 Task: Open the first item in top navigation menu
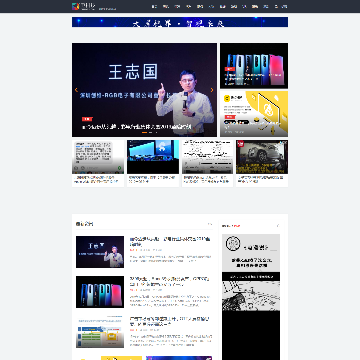pos(154,6)
